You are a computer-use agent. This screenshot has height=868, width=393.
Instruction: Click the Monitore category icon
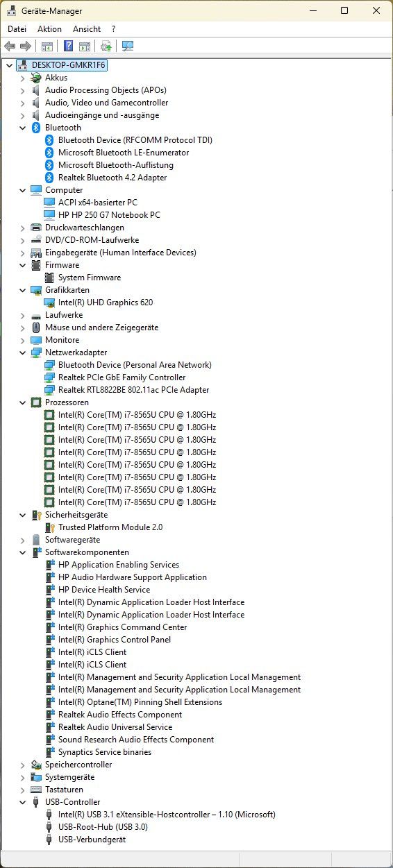tap(36, 340)
